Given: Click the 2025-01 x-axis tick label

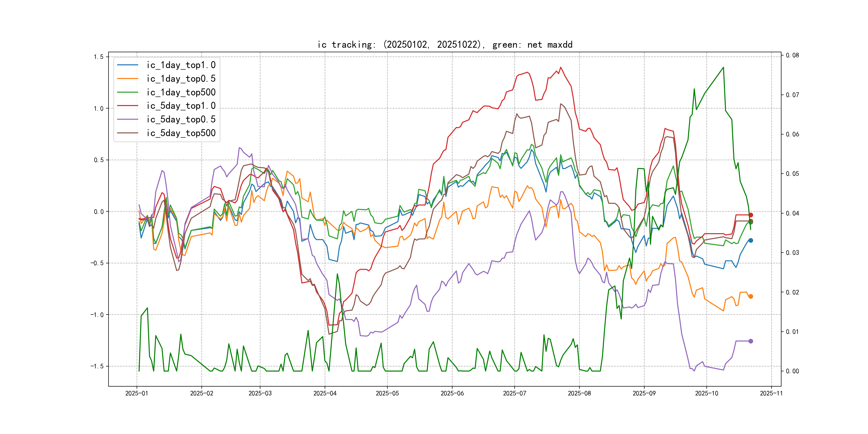Looking at the screenshot, I should [x=136, y=393].
